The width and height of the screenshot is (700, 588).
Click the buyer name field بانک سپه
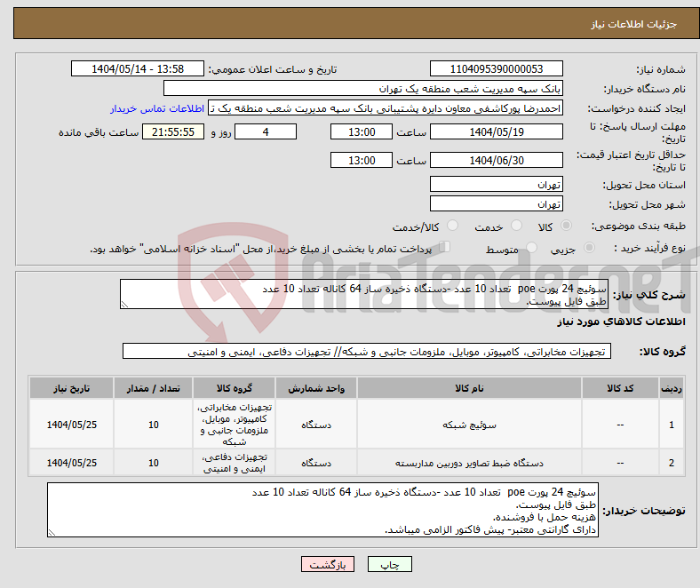pyautogui.click(x=363, y=89)
